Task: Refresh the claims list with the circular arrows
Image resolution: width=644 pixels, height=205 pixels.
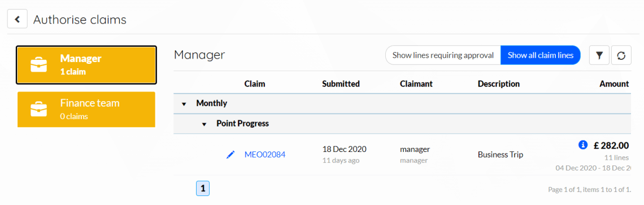Action: pyautogui.click(x=621, y=55)
